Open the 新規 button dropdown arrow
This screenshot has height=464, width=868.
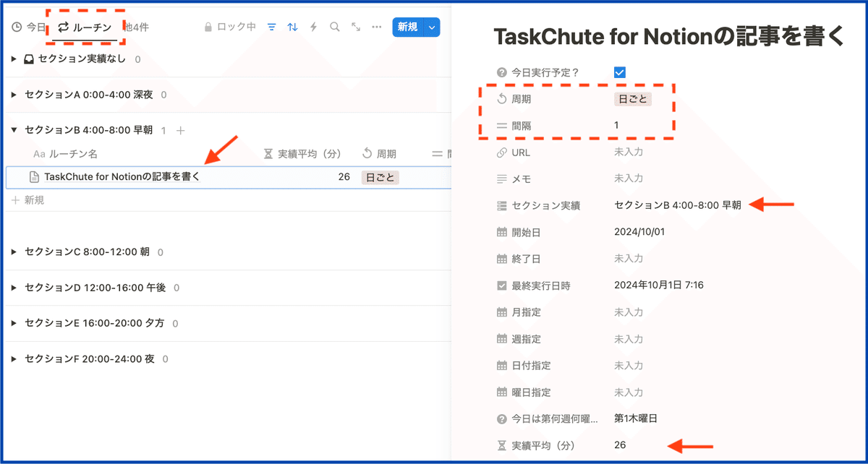(432, 27)
